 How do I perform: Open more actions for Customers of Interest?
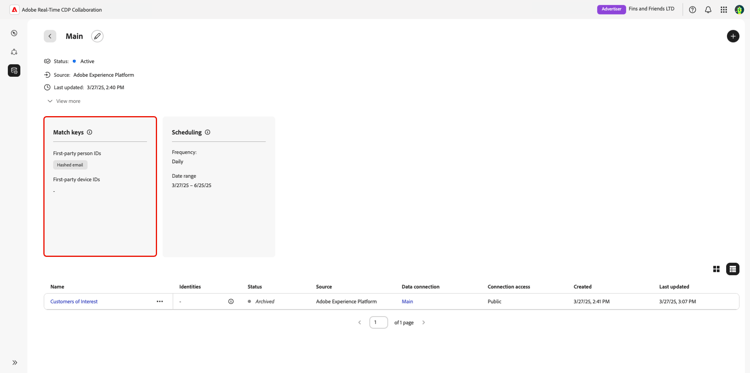click(160, 302)
